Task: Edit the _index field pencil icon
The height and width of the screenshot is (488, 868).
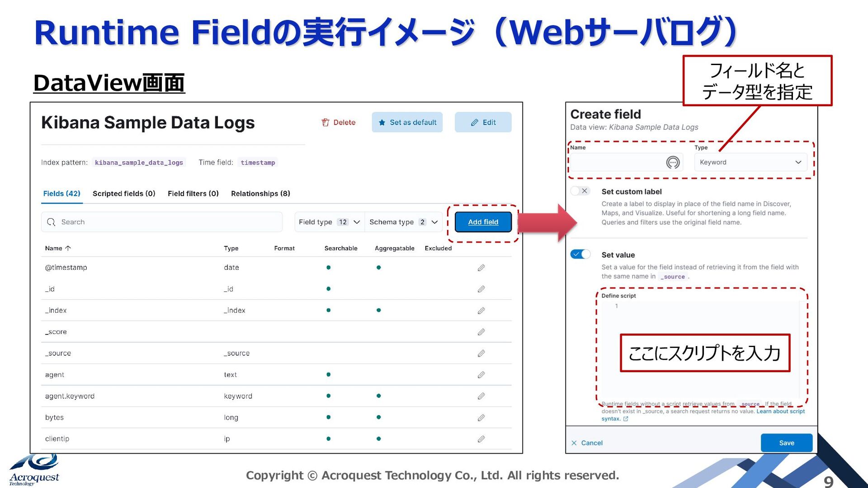Action: pyautogui.click(x=481, y=310)
